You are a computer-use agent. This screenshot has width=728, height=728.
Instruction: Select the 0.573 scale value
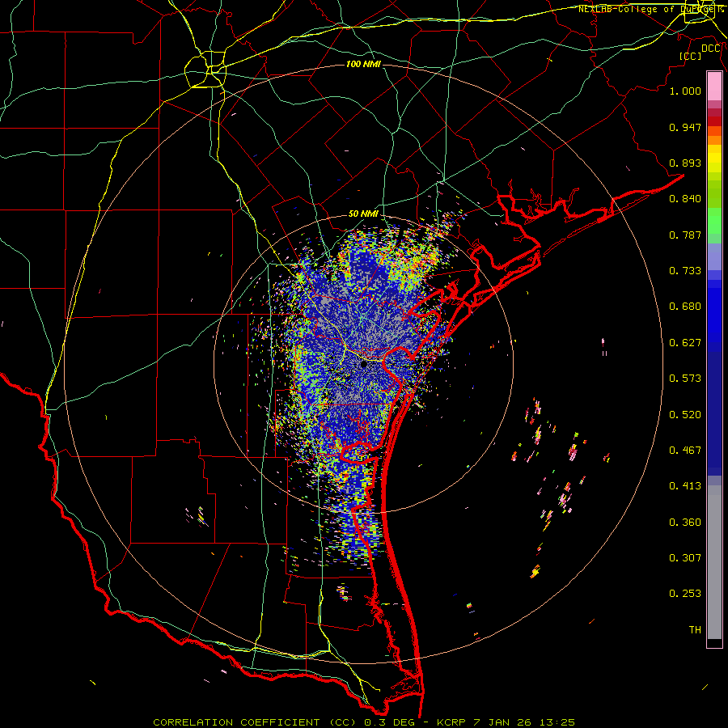click(685, 379)
